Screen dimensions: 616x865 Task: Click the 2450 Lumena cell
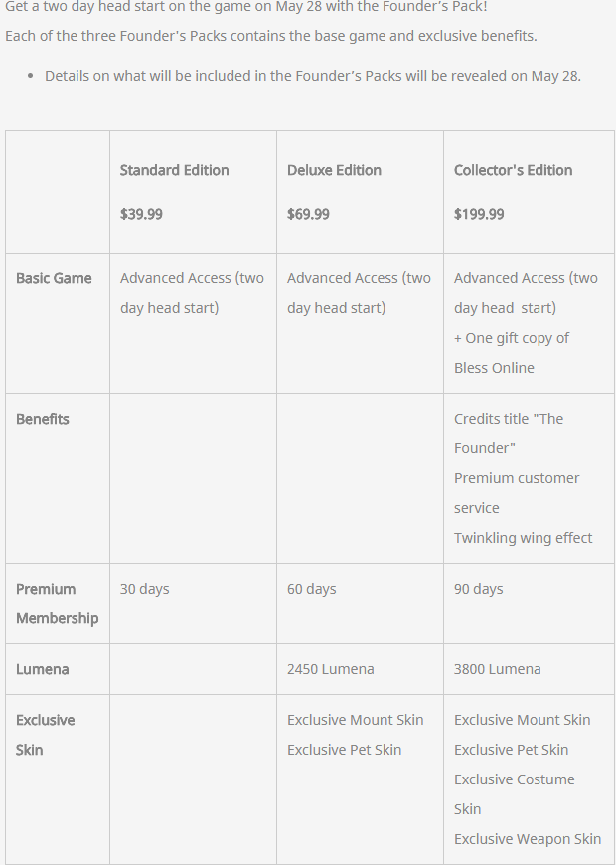pyautogui.click(x=331, y=669)
